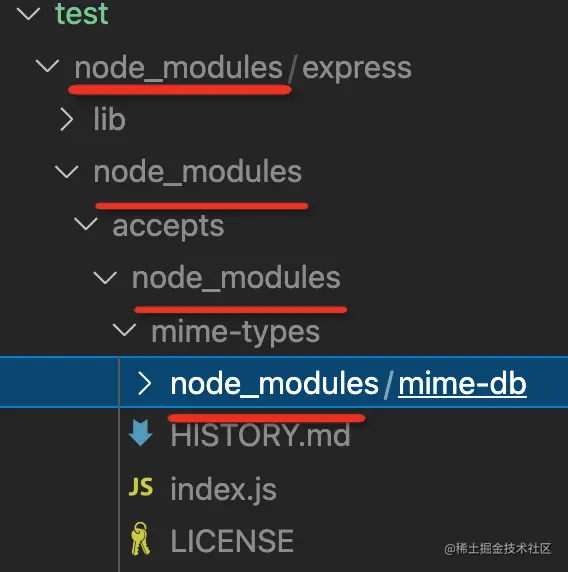Click the express segment of the path
This screenshot has height=572, width=568.
357,68
